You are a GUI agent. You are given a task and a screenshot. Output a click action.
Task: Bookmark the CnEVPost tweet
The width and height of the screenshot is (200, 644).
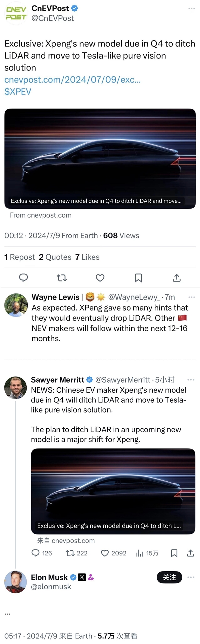(138, 278)
